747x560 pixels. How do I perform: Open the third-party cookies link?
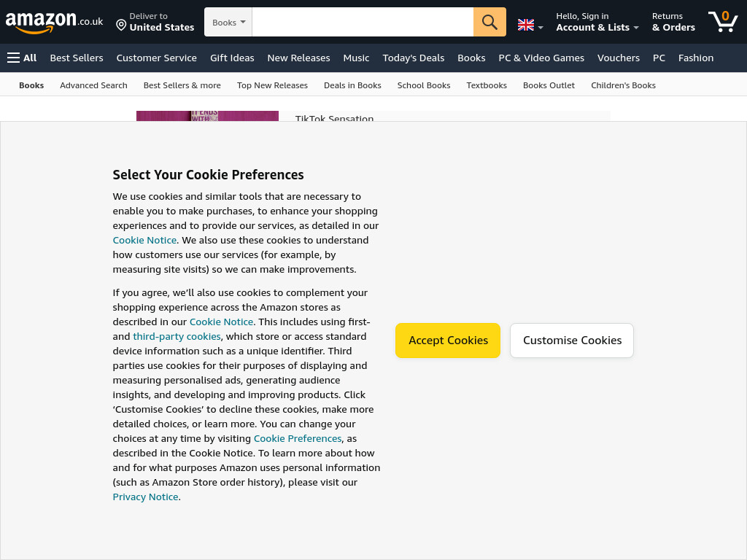(177, 337)
